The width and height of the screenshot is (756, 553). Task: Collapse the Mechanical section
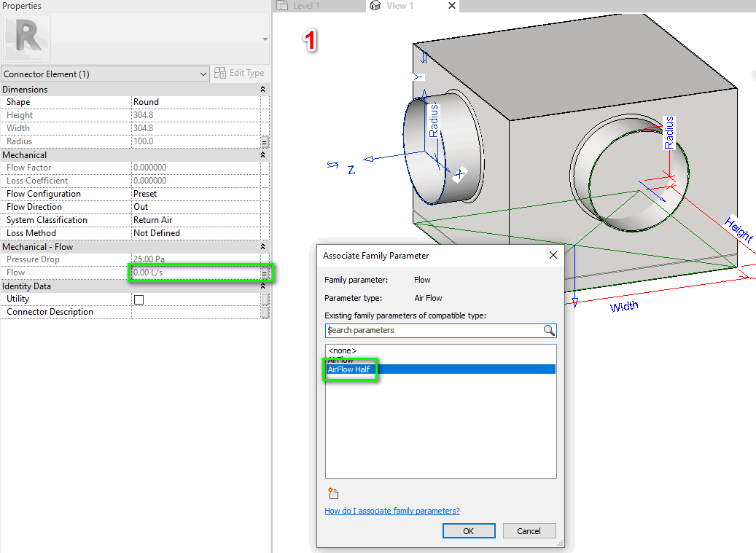(x=262, y=154)
